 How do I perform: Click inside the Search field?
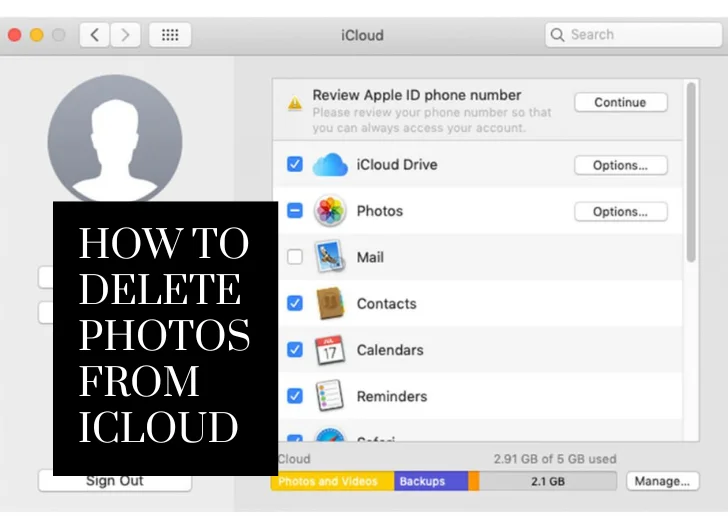coord(633,35)
